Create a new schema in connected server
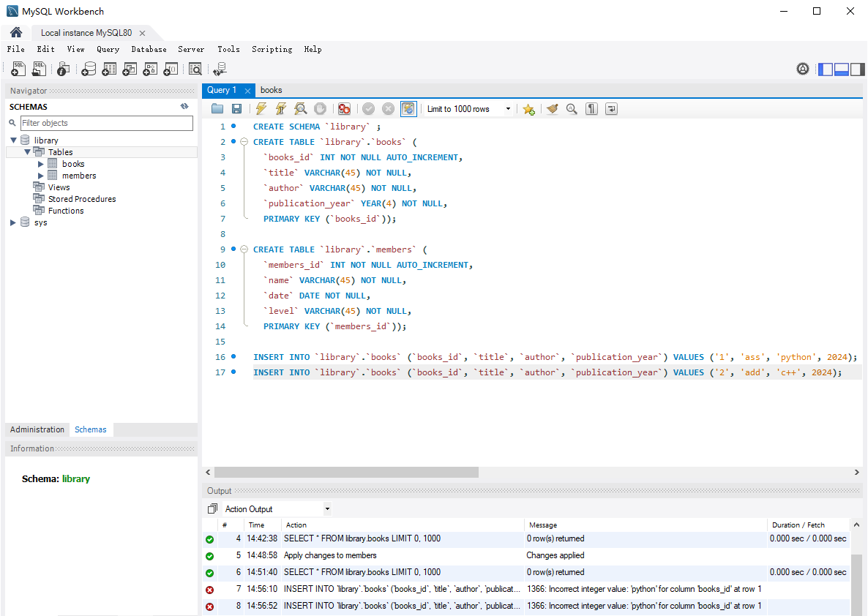 tap(89, 69)
